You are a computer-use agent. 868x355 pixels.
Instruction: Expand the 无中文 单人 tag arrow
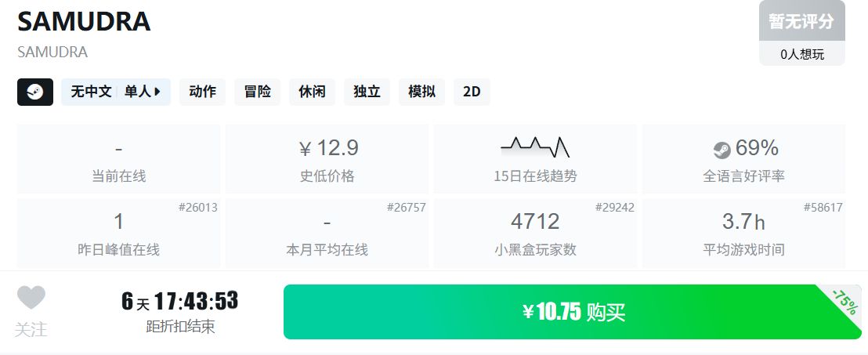click(x=157, y=92)
